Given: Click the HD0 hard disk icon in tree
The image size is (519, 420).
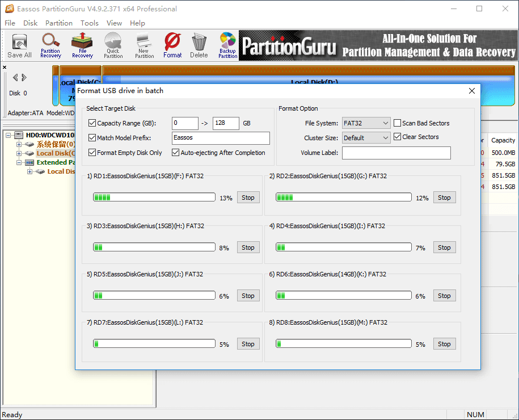Looking at the screenshot, I should (19, 135).
